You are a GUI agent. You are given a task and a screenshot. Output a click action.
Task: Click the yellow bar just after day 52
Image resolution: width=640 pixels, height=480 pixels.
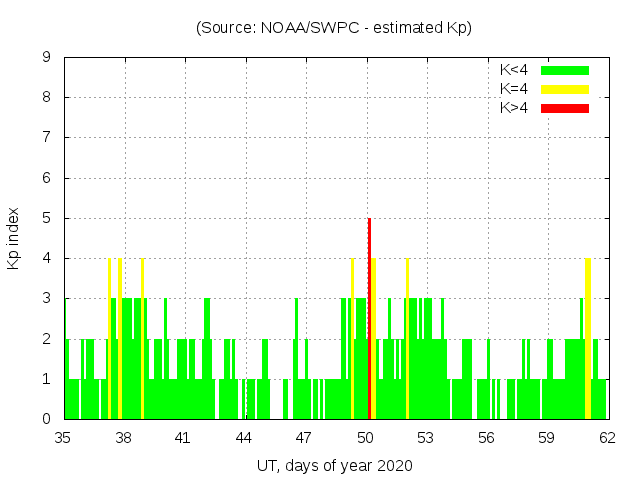407,338
